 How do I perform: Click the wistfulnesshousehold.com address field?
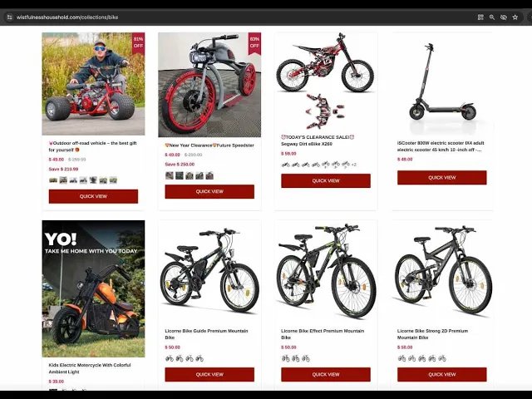pyautogui.click(x=238, y=17)
